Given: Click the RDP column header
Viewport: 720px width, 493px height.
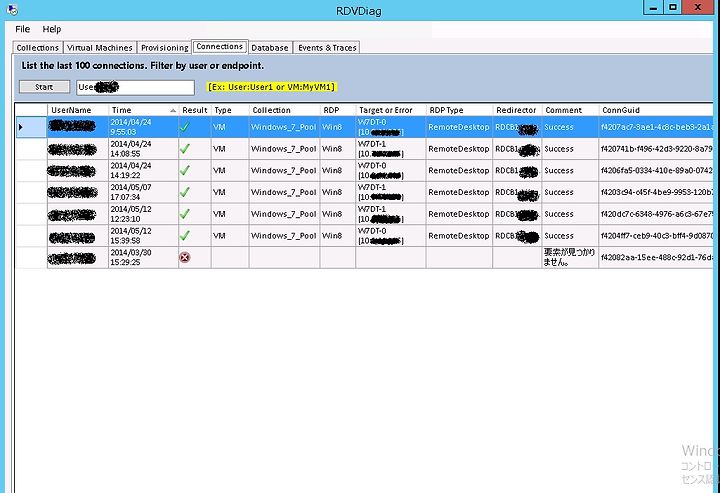Looking at the screenshot, I should [x=338, y=110].
